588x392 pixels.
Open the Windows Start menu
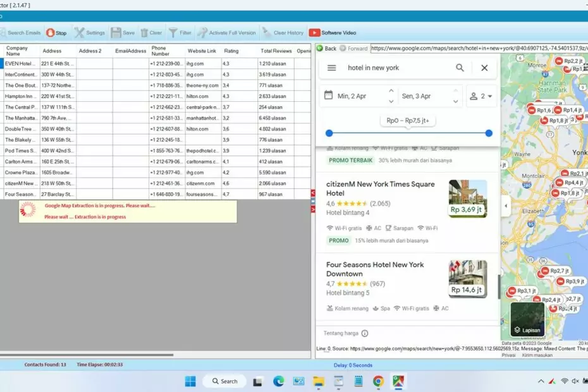[190, 381]
